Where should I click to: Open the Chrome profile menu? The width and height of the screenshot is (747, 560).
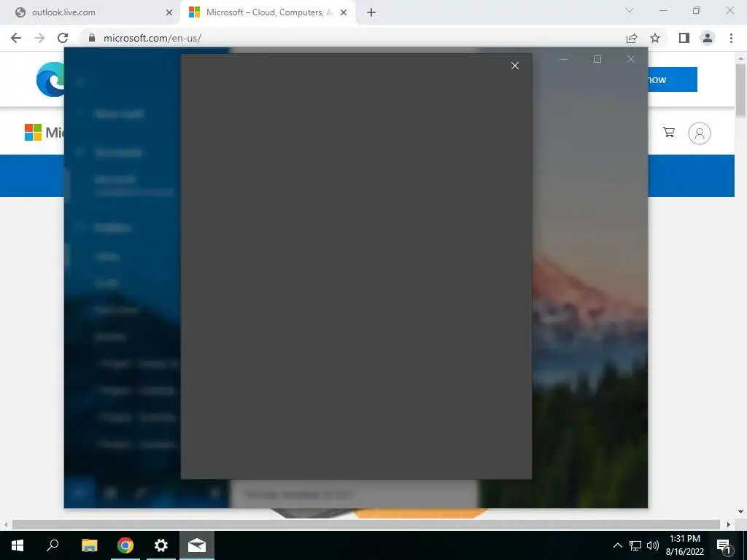click(708, 38)
